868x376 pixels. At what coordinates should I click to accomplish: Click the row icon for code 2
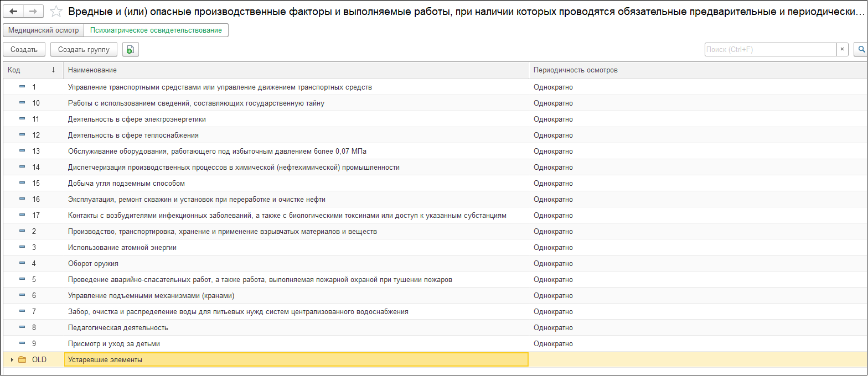tap(22, 231)
